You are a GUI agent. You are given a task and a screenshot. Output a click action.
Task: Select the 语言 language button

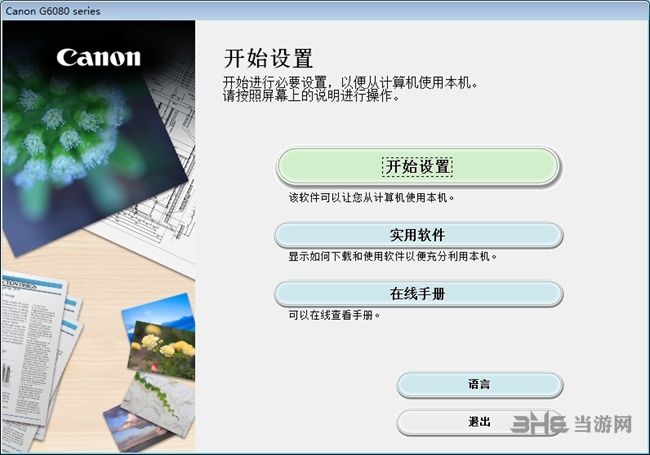click(480, 385)
